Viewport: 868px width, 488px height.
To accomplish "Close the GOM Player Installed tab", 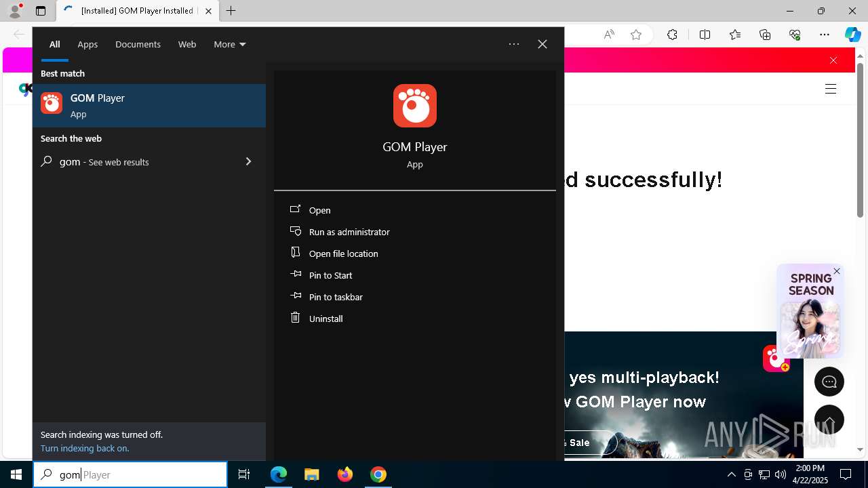I will click(x=208, y=11).
